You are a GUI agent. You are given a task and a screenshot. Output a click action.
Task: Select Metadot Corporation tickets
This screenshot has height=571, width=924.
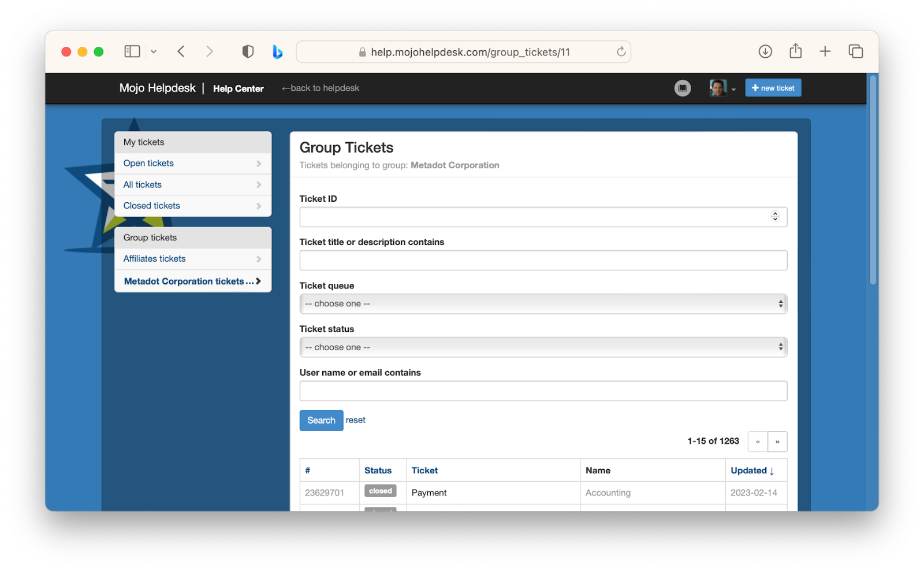[193, 281]
